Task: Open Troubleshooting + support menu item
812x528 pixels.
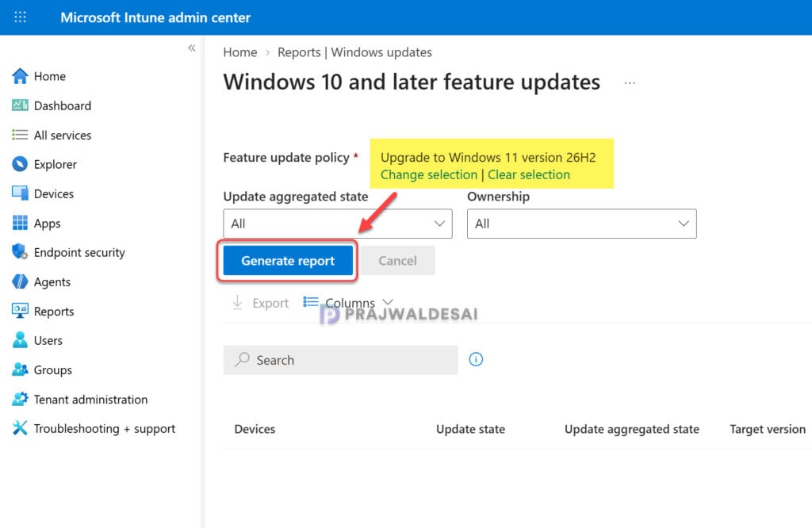Action: [x=105, y=428]
